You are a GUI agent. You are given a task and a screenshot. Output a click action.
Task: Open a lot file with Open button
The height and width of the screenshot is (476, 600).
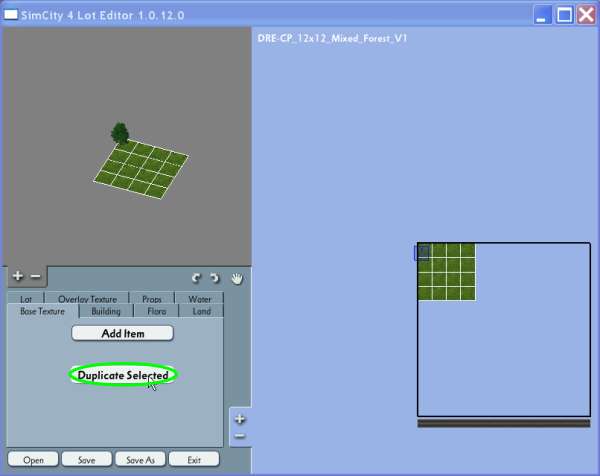tap(33, 459)
